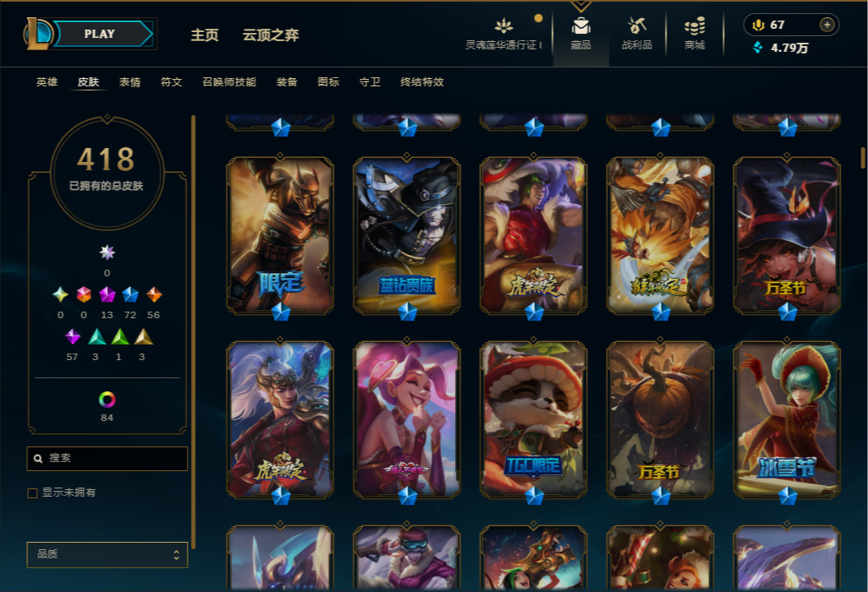Switch to the 表情 tab

(129, 82)
